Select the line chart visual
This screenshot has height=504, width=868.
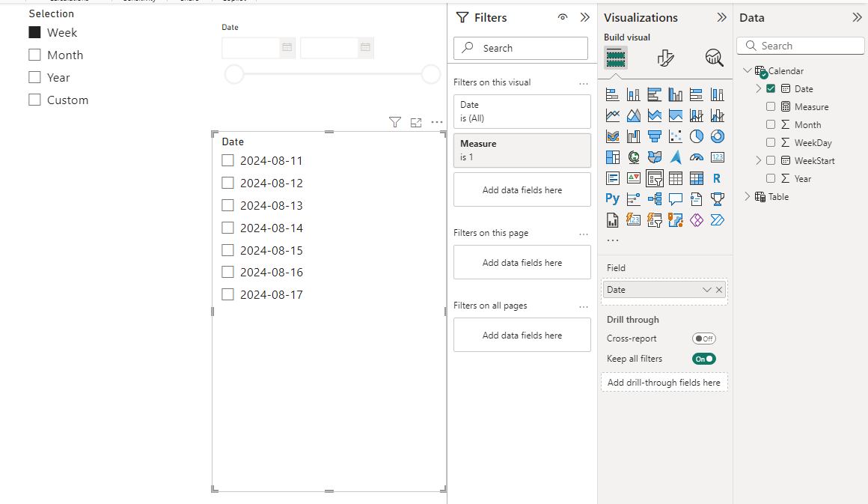pyautogui.click(x=612, y=116)
